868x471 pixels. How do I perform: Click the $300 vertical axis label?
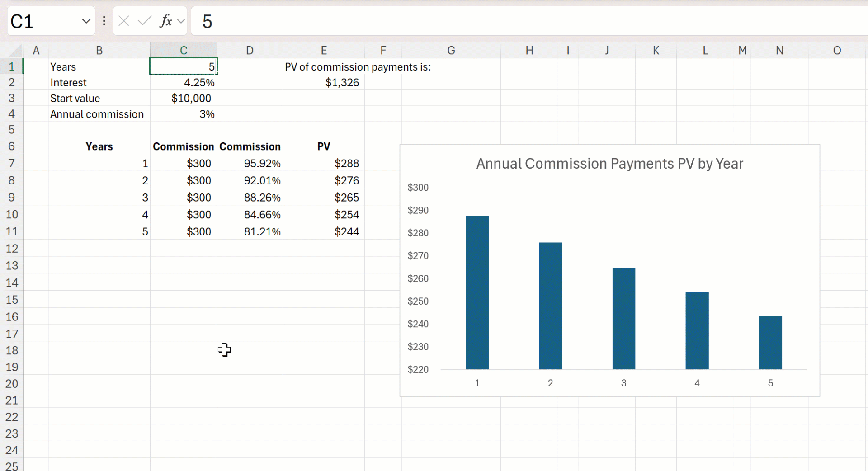(418, 188)
